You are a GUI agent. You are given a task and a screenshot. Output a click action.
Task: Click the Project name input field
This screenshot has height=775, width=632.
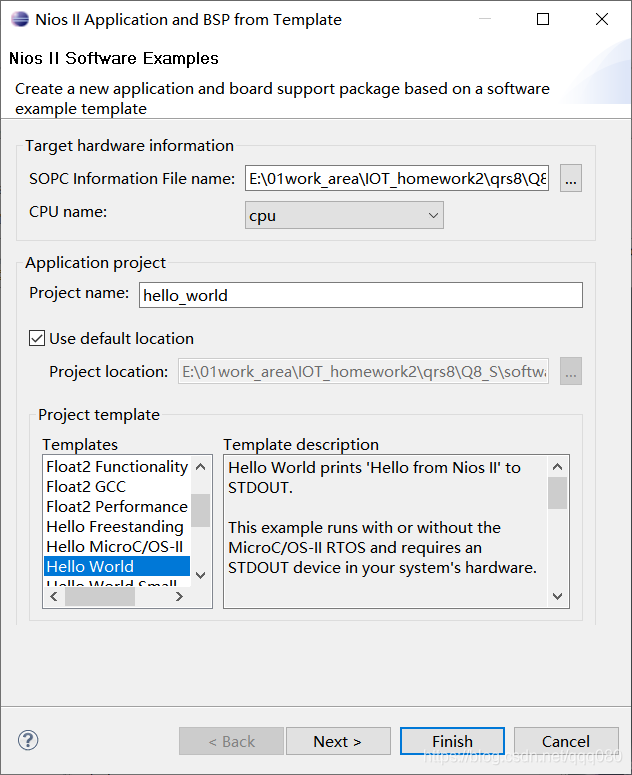tap(361, 295)
